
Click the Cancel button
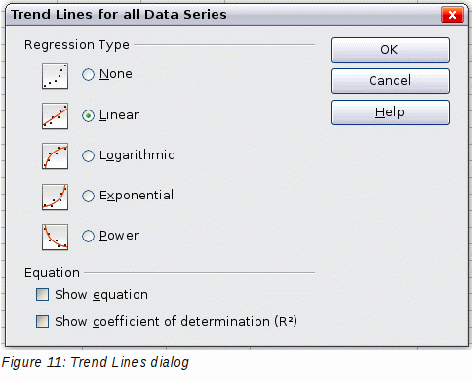pos(390,81)
